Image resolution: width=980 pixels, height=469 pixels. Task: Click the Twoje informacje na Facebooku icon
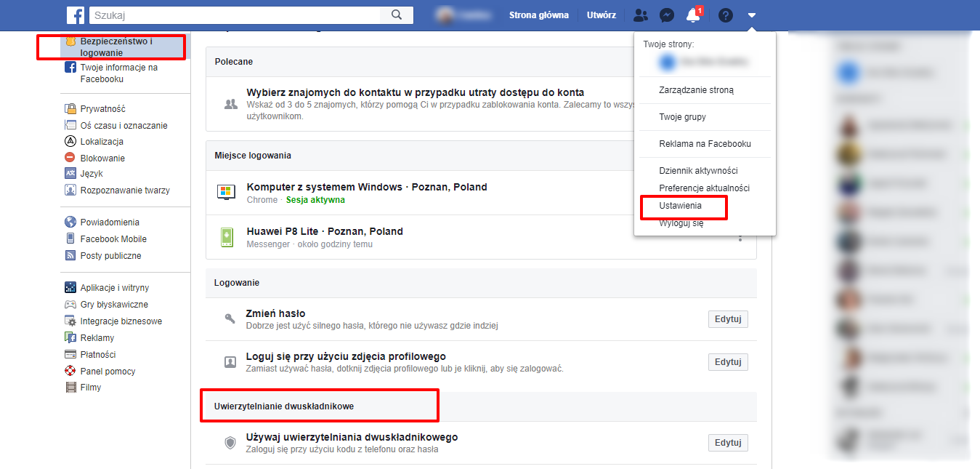pyautogui.click(x=70, y=68)
